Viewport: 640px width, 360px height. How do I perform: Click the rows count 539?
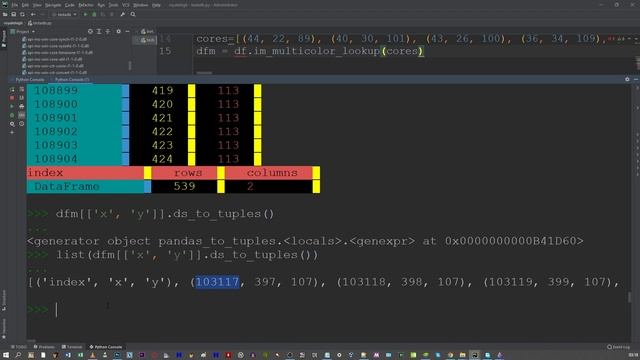coord(184,186)
